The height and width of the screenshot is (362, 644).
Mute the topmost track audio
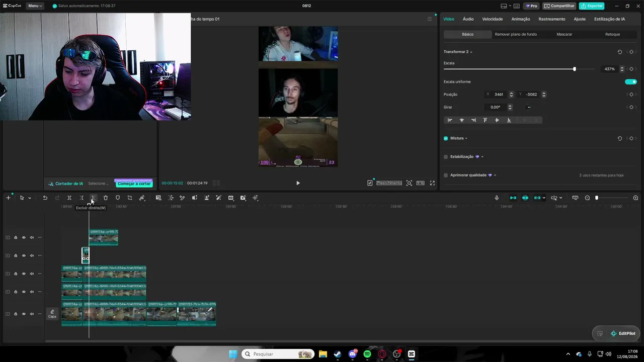32,237
